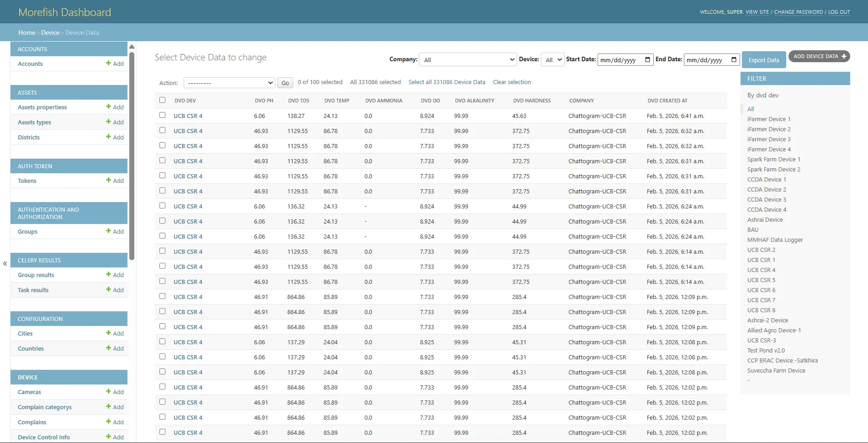Filter by Spark Farm Device 2
868x443 pixels.
click(x=773, y=169)
